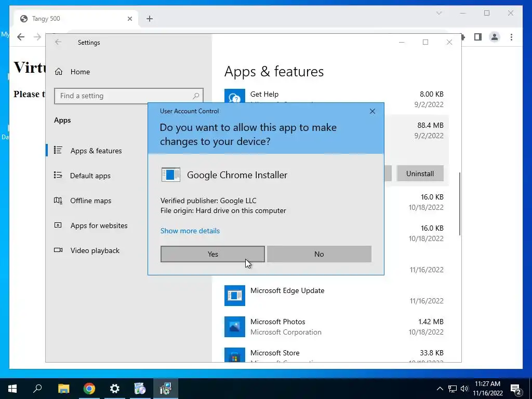
Task: Open Chrome three-dot menu
Action: (x=511, y=37)
